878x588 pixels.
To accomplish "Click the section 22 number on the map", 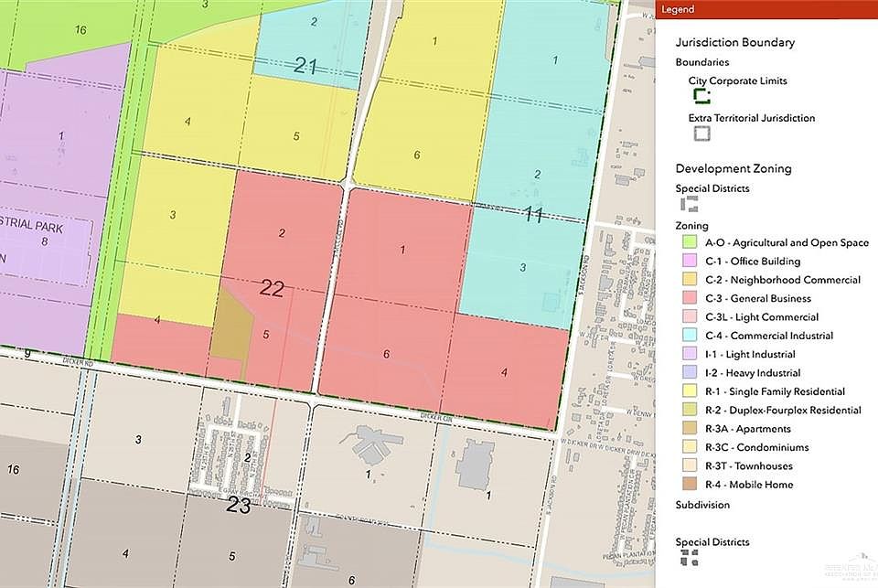I will point(272,289).
